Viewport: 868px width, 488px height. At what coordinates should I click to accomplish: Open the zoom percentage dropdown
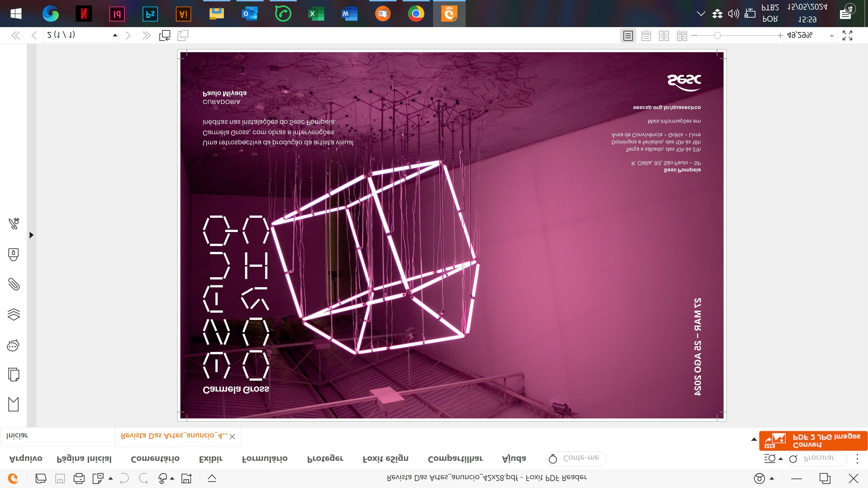831,35
